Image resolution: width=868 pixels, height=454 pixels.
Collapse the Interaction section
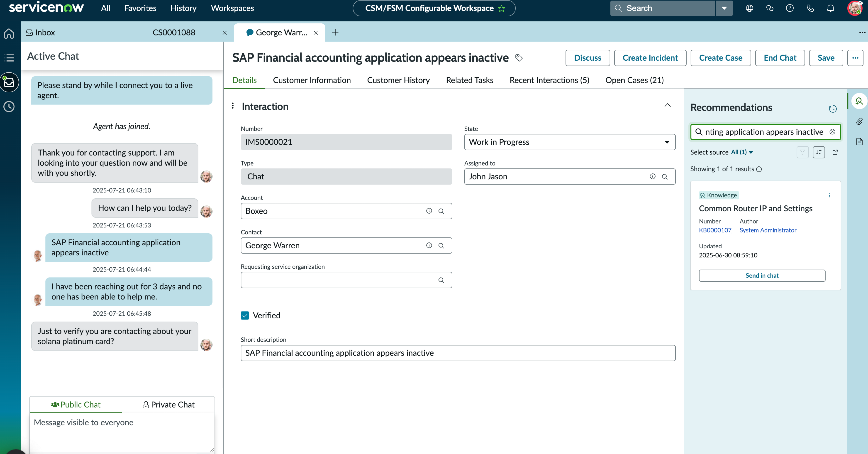click(668, 106)
